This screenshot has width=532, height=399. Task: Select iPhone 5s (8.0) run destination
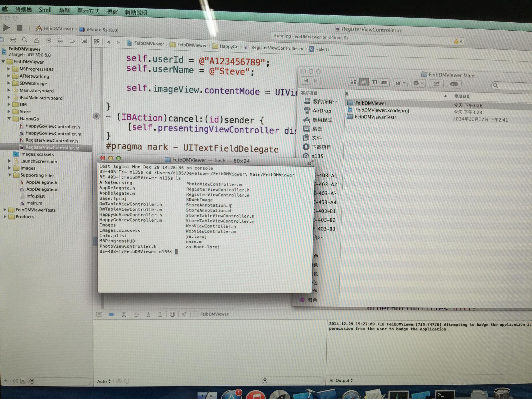pyautogui.click(x=99, y=30)
